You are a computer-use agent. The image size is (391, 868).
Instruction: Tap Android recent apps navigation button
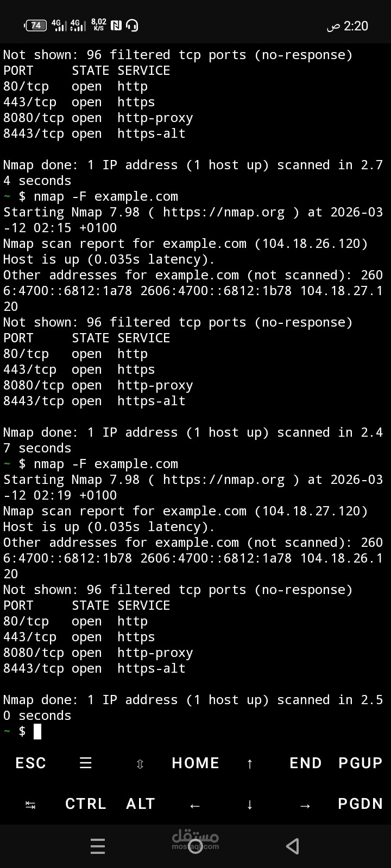98,846
